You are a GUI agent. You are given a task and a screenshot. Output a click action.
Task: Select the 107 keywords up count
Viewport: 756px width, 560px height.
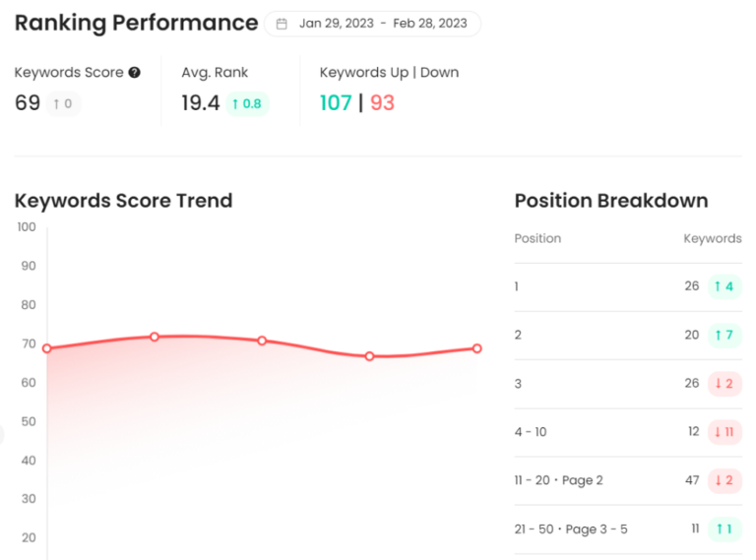tap(336, 103)
